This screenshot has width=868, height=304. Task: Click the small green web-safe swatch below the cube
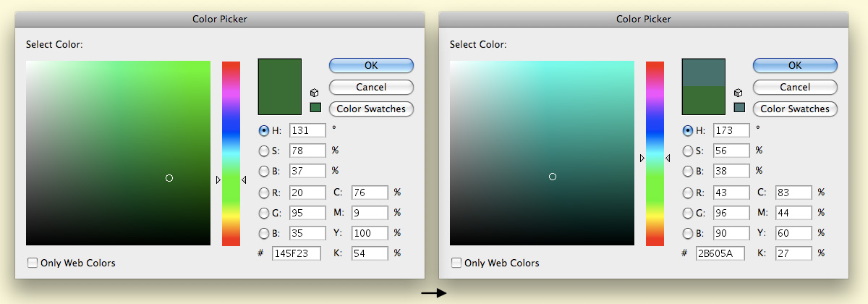coord(315,108)
